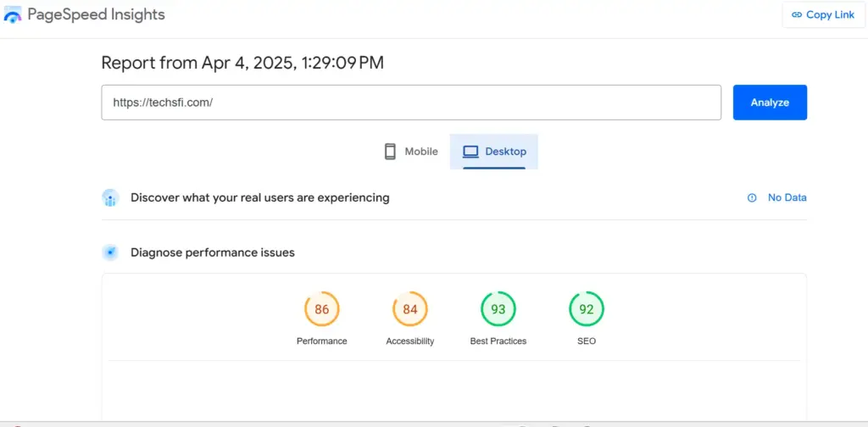The image size is (868, 427).
Task: Click the 'Best Practices' label text
Action: (498, 341)
